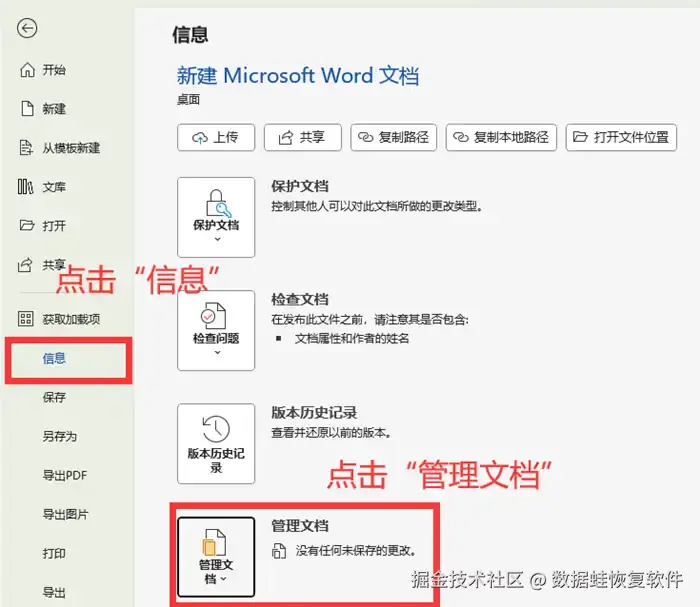
Task: Click the share arrow icon in 共享 button
Action: [286, 137]
